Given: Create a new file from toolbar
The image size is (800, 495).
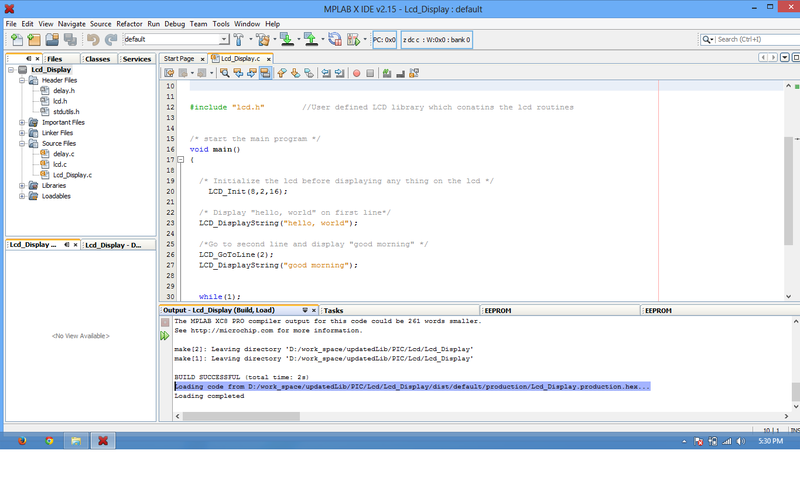Looking at the screenshot, I should tap(16, 40).
